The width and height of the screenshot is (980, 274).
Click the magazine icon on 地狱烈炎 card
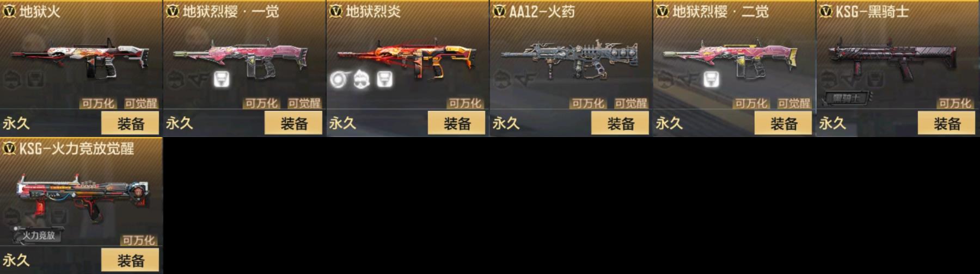pos(385,79)
